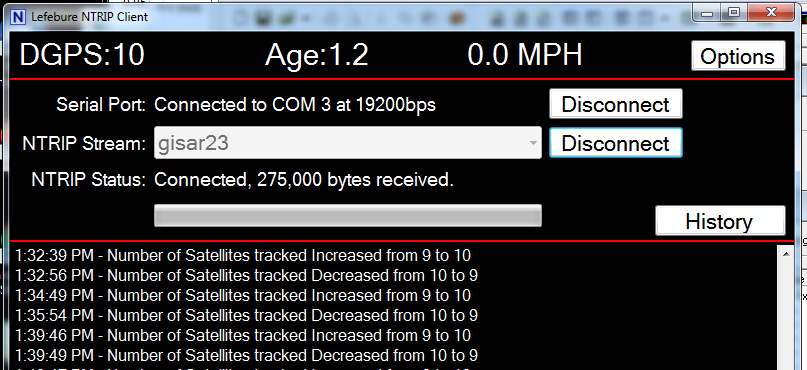Click the 0.0 MPH speed readout
Screen dimensions: 807x370
524,55
